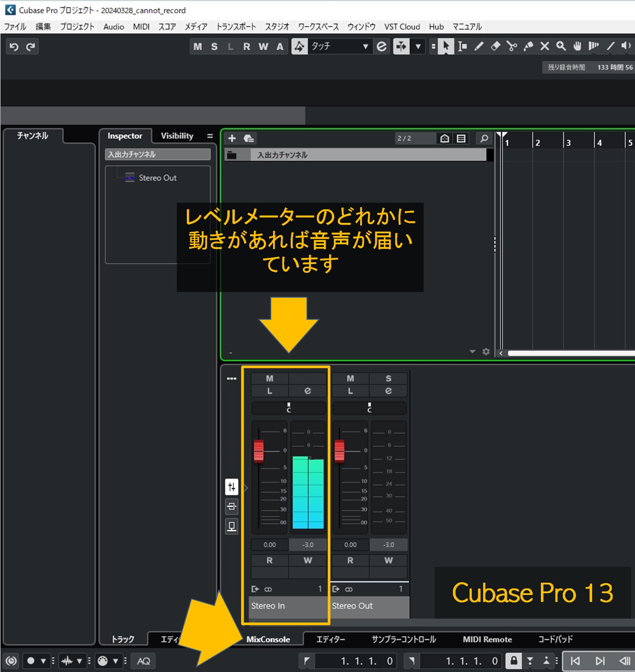Open auto-scroll settings dropdown arrow
This screenshot has height=672, width=635.
coord(418,46)
